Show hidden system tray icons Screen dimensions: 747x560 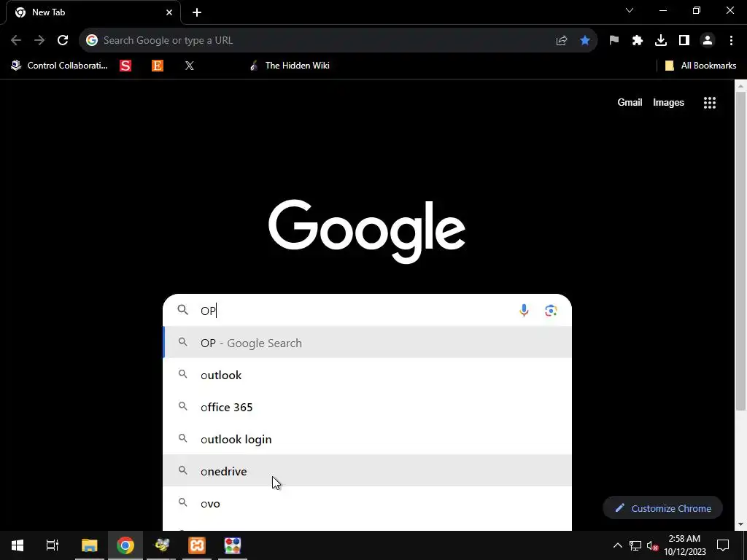click(x=617, y=545)
